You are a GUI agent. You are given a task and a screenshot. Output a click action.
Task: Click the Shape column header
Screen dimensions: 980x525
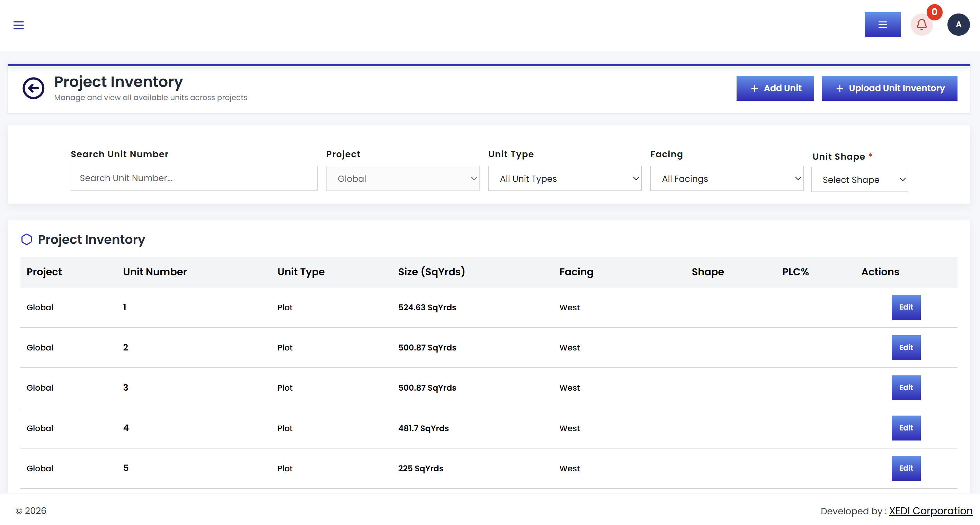(707, 272)
